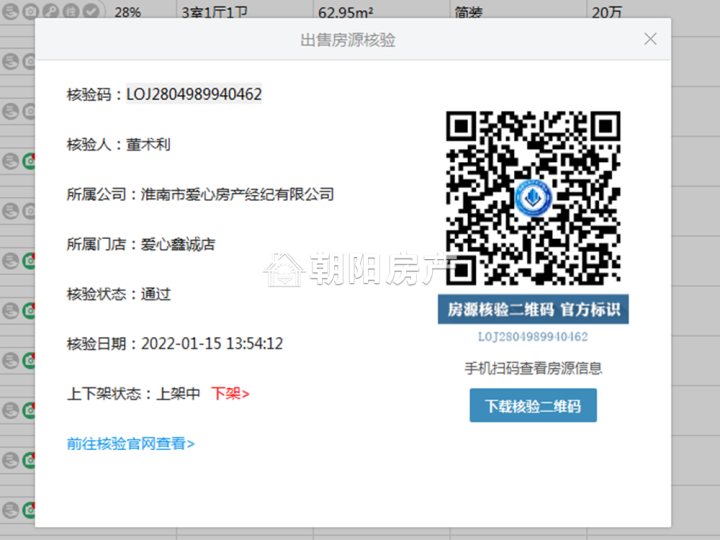The width and height of the screenshot is (720, 540).
Task: Open the 前往核验官网查看> link
Action: (x=131, y=444)
